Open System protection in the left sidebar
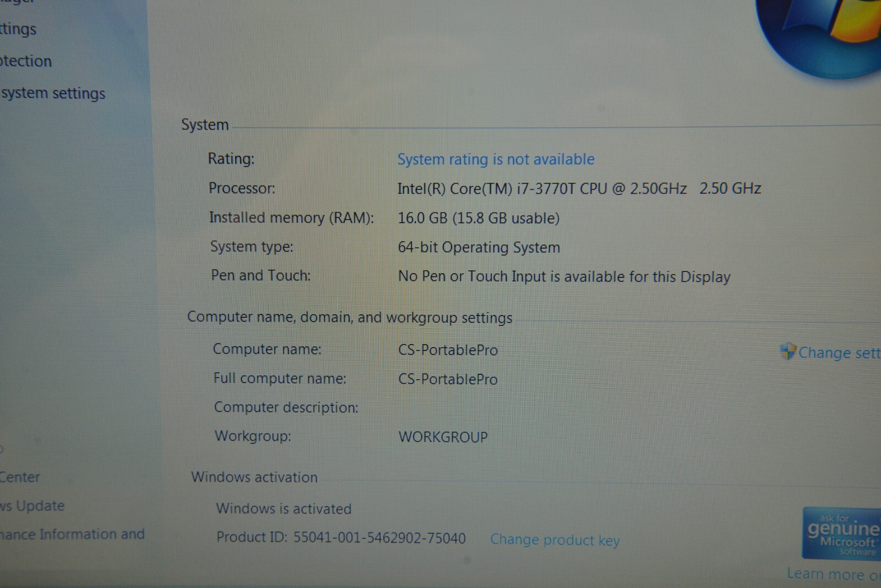Screen dimensions: 881x588 coord(25,61)
